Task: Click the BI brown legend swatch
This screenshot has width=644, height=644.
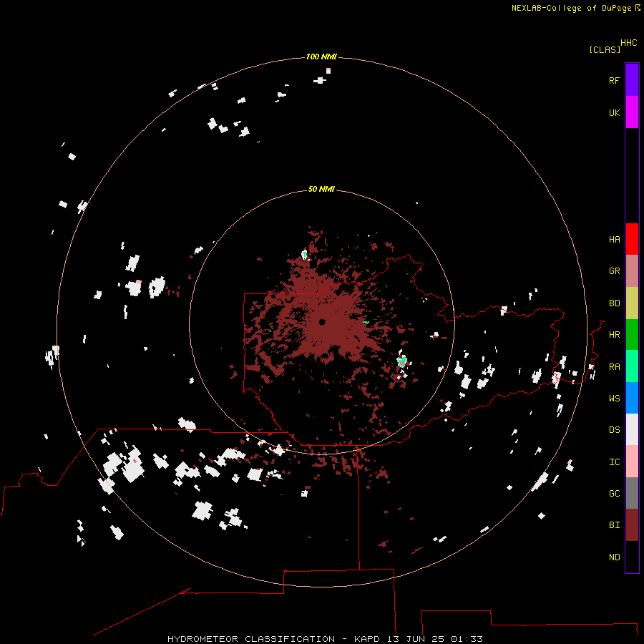Action: 632,525
